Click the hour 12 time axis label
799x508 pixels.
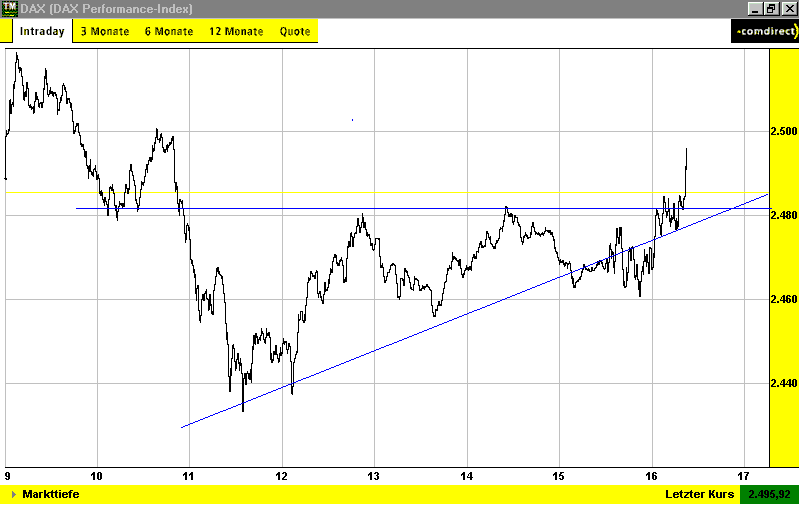[281, 476]
